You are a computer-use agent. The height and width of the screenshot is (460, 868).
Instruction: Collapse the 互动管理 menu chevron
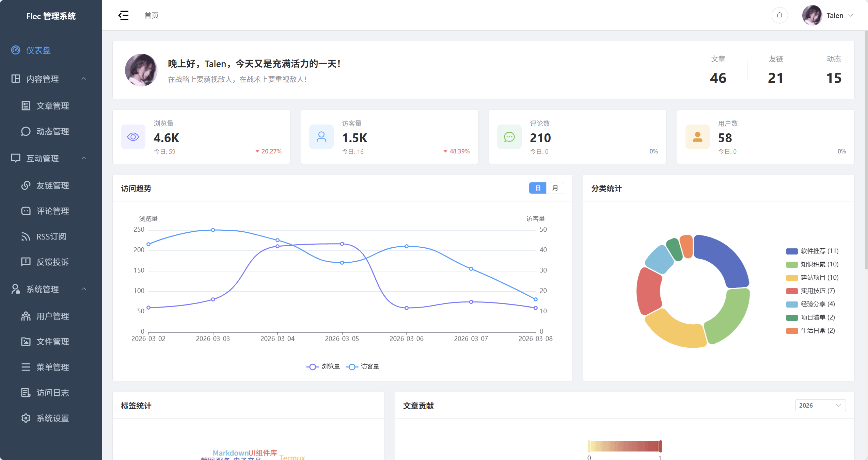[84, 158]
